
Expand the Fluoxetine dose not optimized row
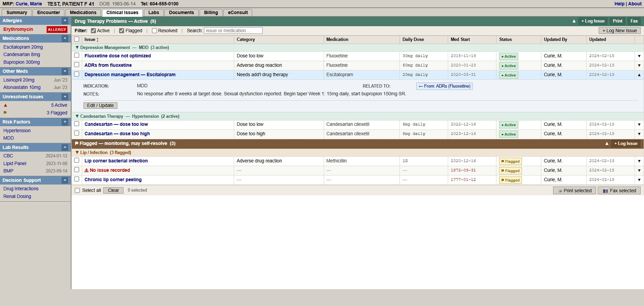click(x=639, y=56)
